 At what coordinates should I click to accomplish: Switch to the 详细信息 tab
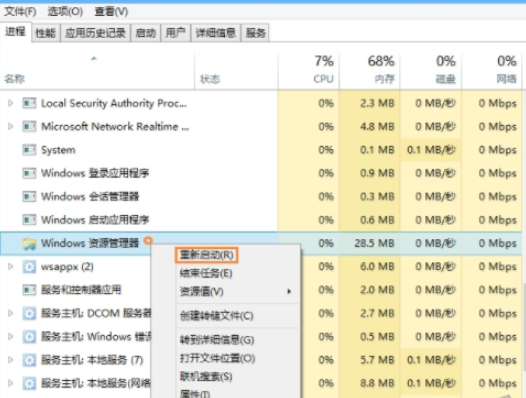(x=216, y=33)
